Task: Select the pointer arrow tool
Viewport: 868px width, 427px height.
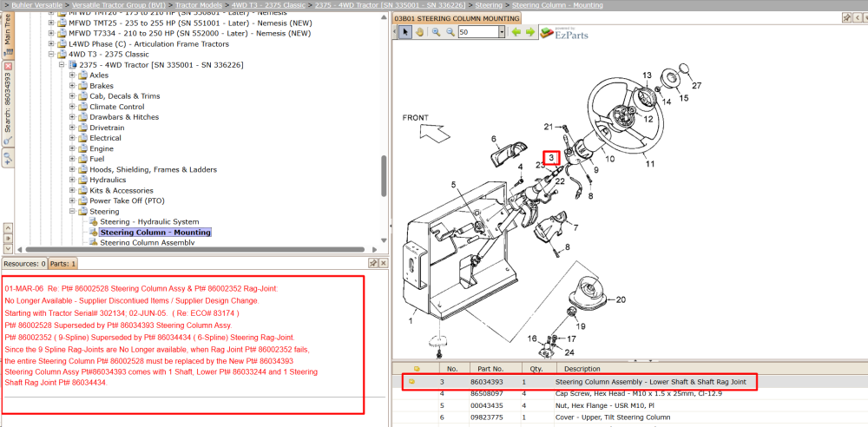Action: point(404,32)
